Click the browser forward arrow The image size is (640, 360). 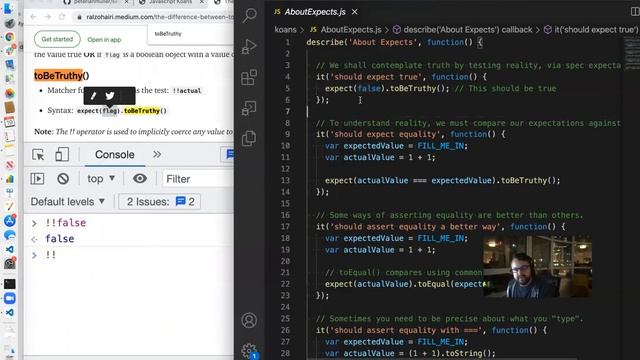(48, 17)
